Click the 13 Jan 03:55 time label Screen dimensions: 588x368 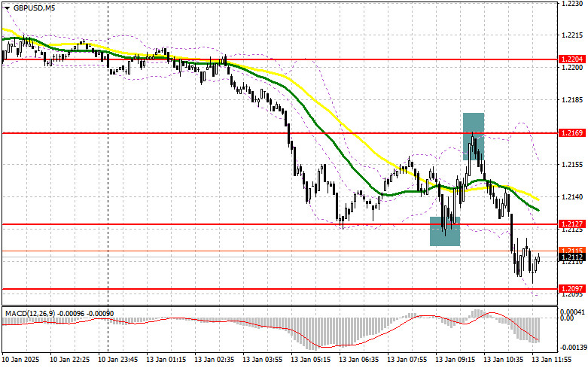point(263,360)
